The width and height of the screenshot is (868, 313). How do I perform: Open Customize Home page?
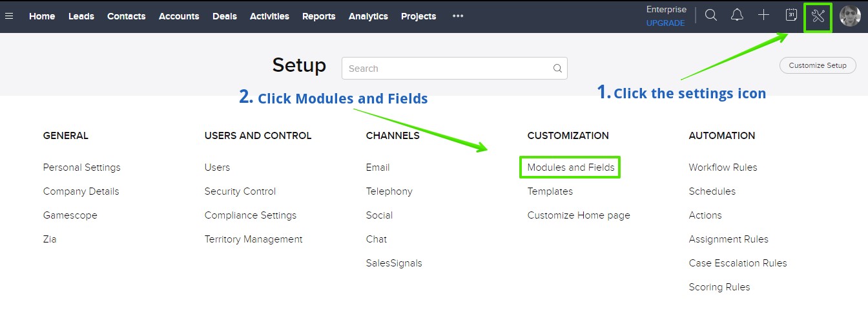click(579, 215)
